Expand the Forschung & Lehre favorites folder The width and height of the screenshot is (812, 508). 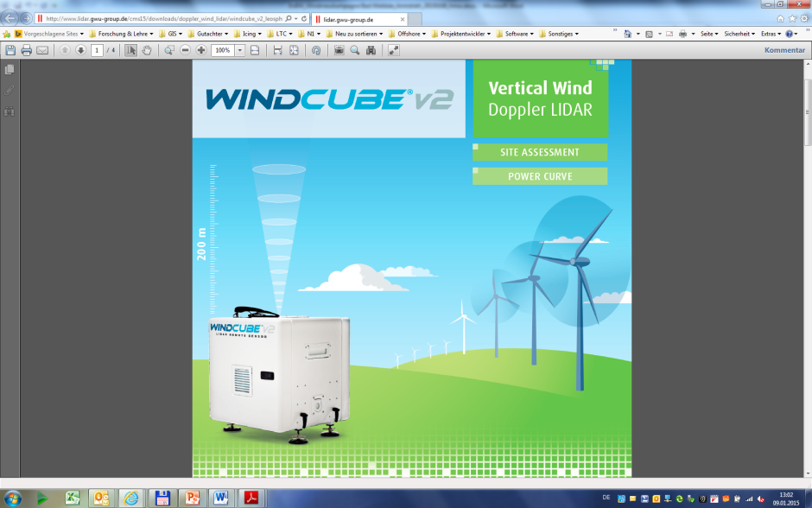click(x=121, y=34)
